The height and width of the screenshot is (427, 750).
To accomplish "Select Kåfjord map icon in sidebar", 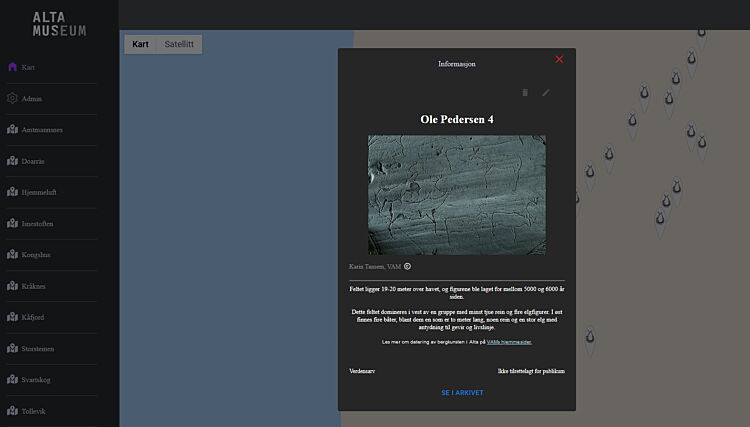I will click(x=12, y=317).
